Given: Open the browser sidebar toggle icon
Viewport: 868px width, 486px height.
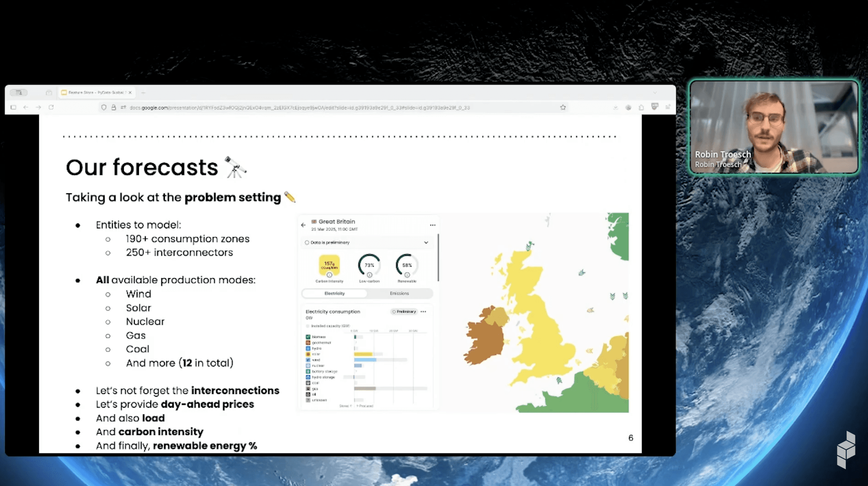Looking at the screenshot, I should [x=13, y=107].
